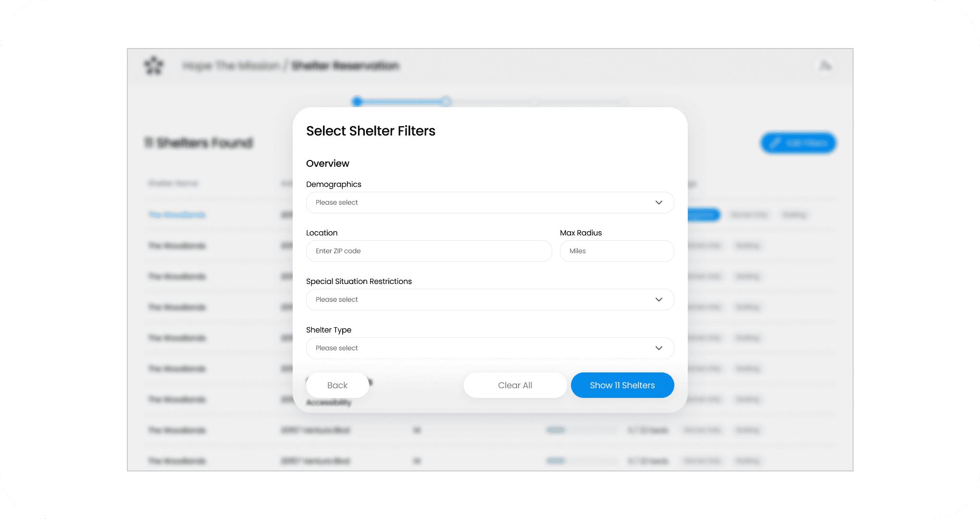The width and height of the screenshot is (980, 519).
Task: Focus the Max Radius Miles field
Action: (617, 251)
